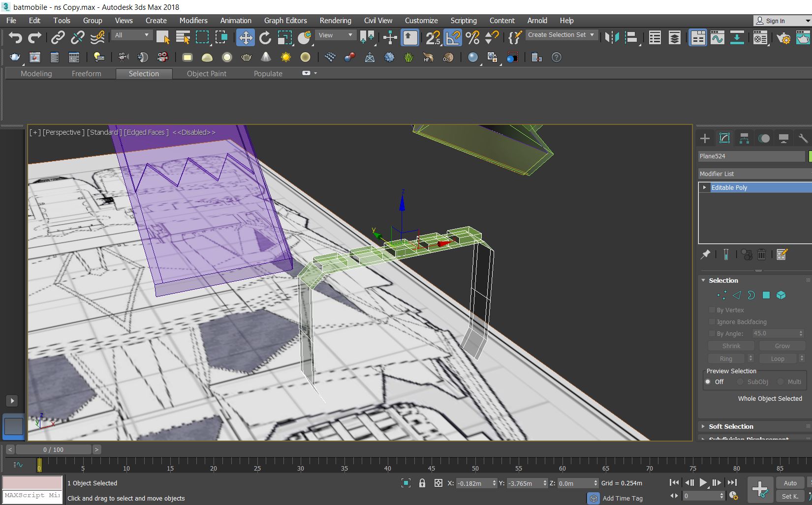Activate the Select and Move tool
Viewport: 812px width, 505px height.
coord(245,37)
